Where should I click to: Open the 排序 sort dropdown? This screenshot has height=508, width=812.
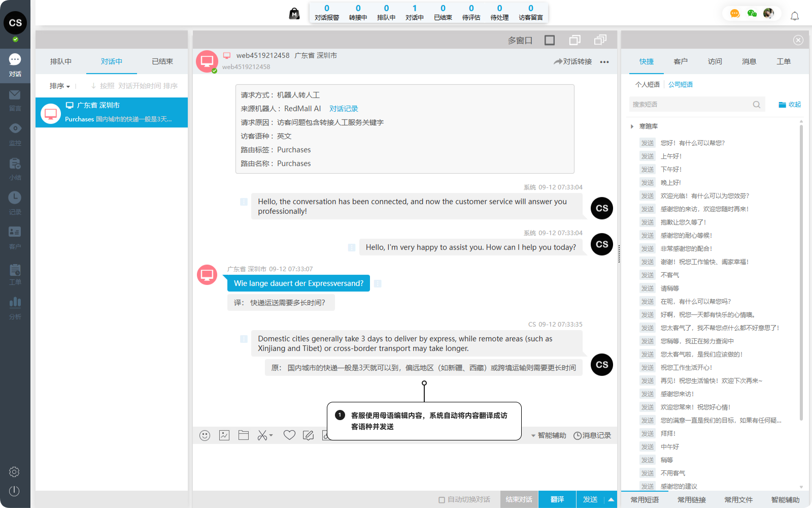point(59,86)
